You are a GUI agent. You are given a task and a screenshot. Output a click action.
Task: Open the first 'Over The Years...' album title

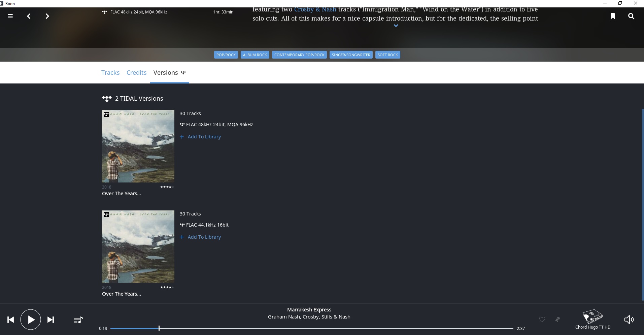(122, 194)
